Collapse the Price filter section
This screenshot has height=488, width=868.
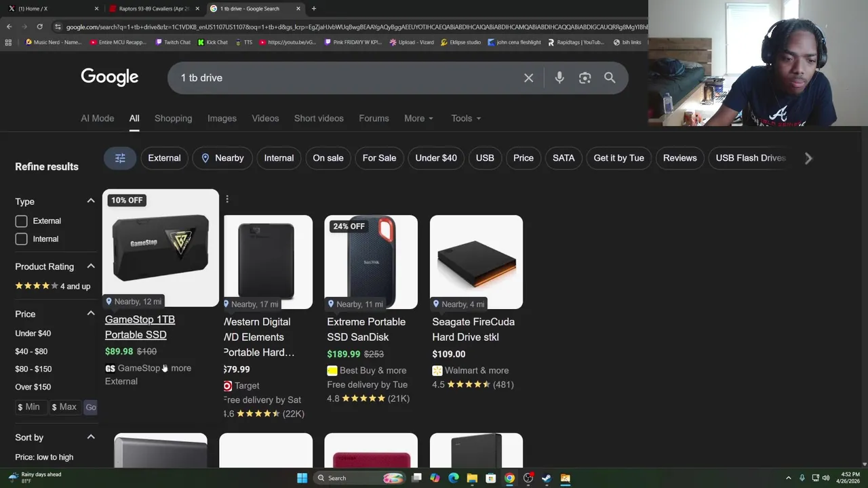pyautogui.click(x=91, y=313)
